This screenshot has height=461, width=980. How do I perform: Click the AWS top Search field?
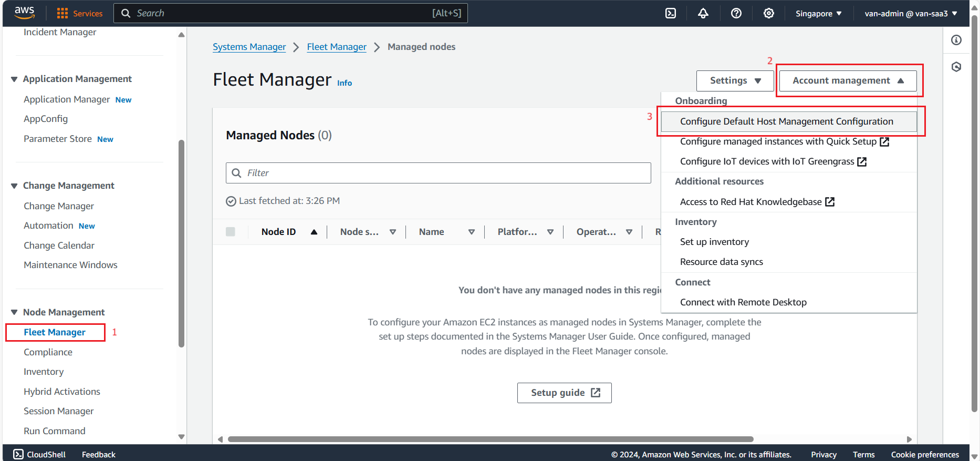(290, 13)
